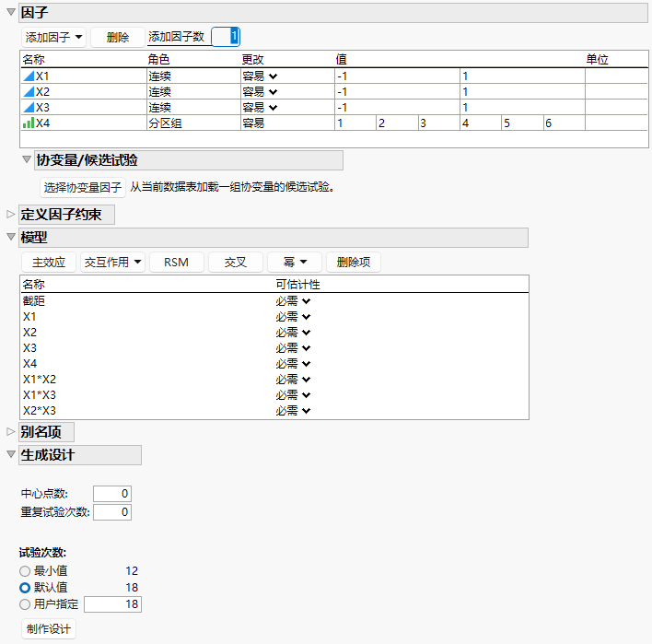This screenshot has width=652, height=644.
Task: Click the 主效应 button
Action: coord(49,262)
